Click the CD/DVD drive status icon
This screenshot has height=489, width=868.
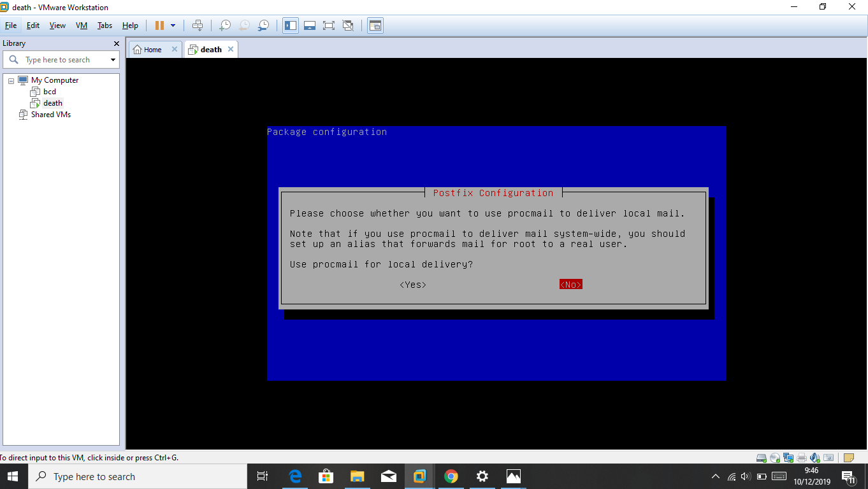(x=775, y=458)
